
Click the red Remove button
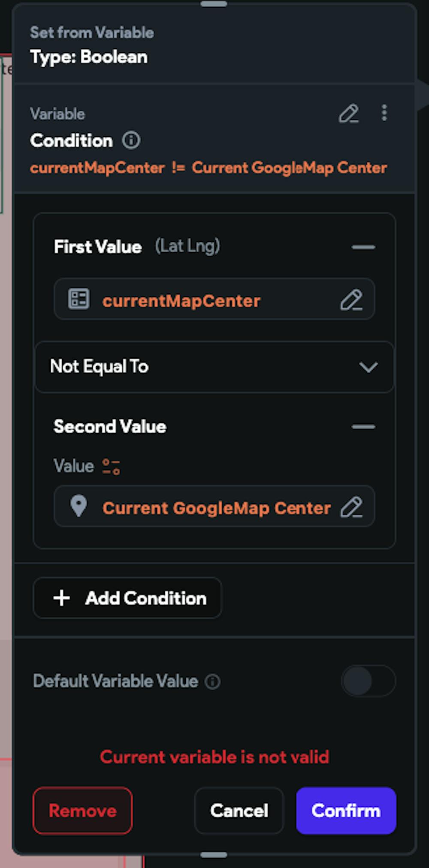click(82, 811)
